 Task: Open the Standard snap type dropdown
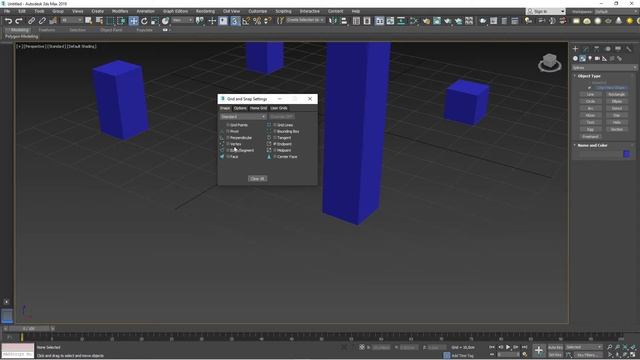coord(243,117)
